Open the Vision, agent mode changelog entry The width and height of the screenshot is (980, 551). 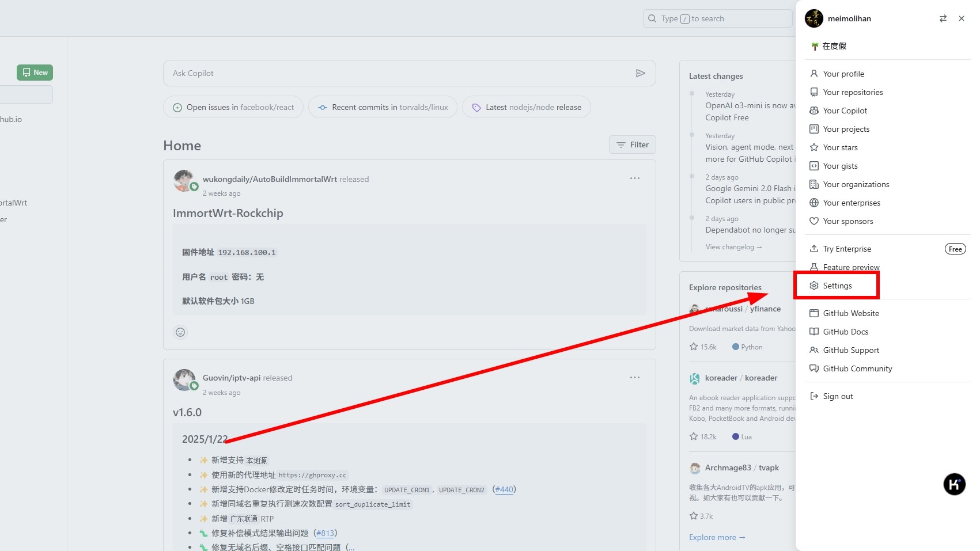750,153
